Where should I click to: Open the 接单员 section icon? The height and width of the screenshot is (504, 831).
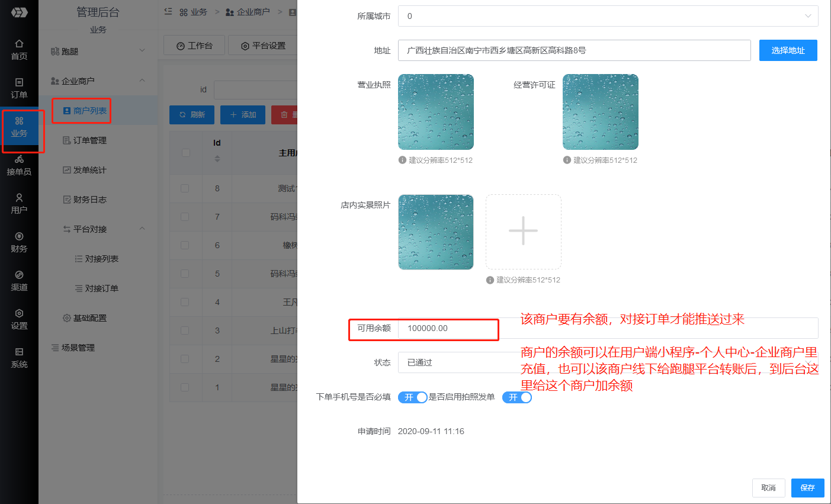(x=19, y=164)
